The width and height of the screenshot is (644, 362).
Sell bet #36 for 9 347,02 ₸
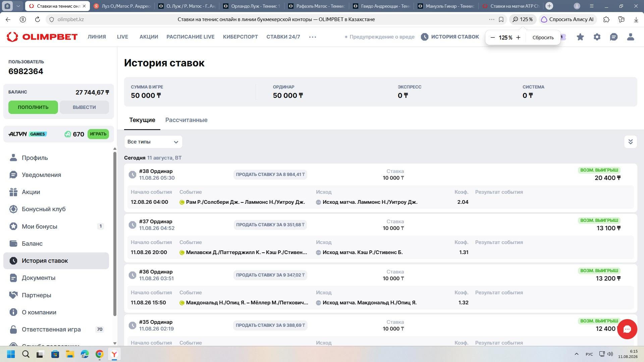pos(270,275)
